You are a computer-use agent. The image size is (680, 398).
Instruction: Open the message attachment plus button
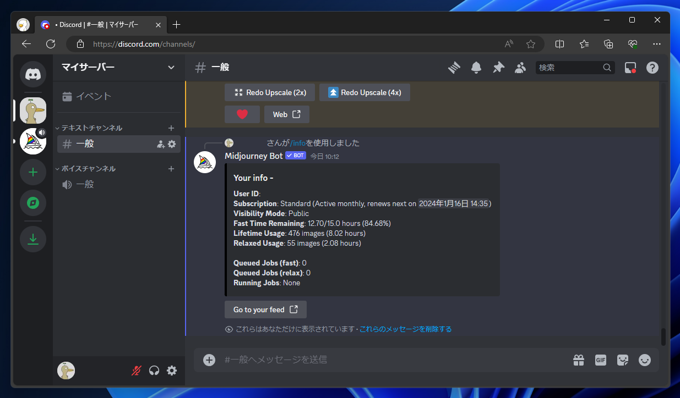point(209,360)
